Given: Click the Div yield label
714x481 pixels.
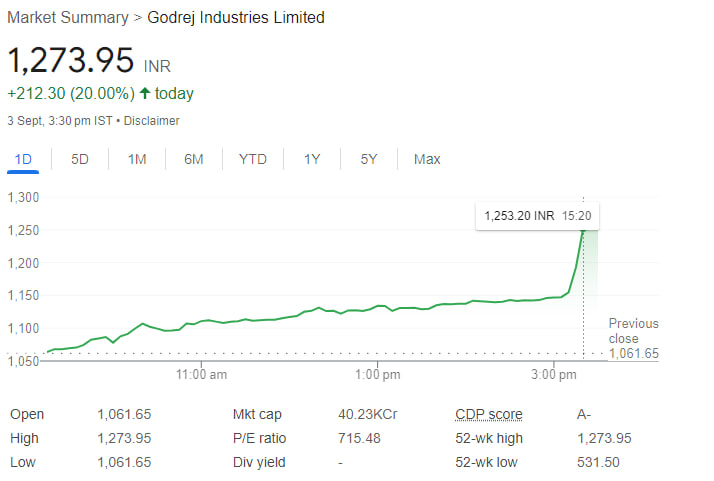Looking at the screenshot, I should point(259,462).
